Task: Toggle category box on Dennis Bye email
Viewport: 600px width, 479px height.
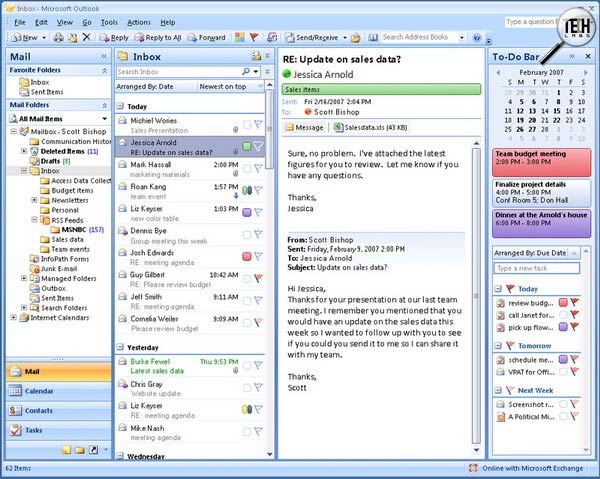Action: 247,235
